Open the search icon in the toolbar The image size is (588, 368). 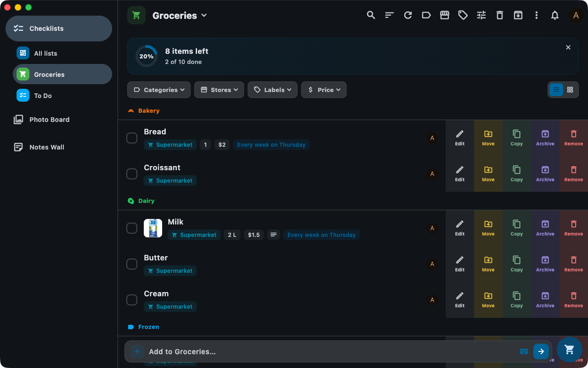point(371,15)
